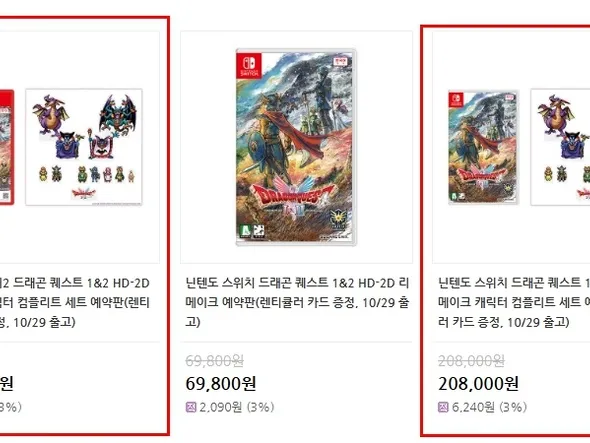Click the green age rating badge on the center cover
This screenshot has width=590, height=443.
click(245, 230)
